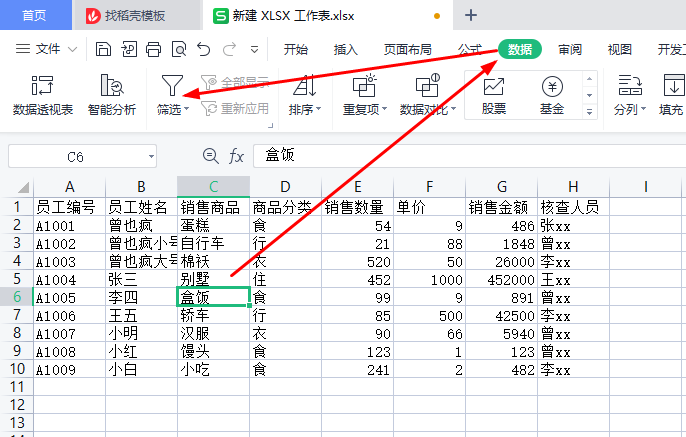Screen dimensions: 686x437
Task: Open a new tab with the plus button
Action: click(471, 15)
